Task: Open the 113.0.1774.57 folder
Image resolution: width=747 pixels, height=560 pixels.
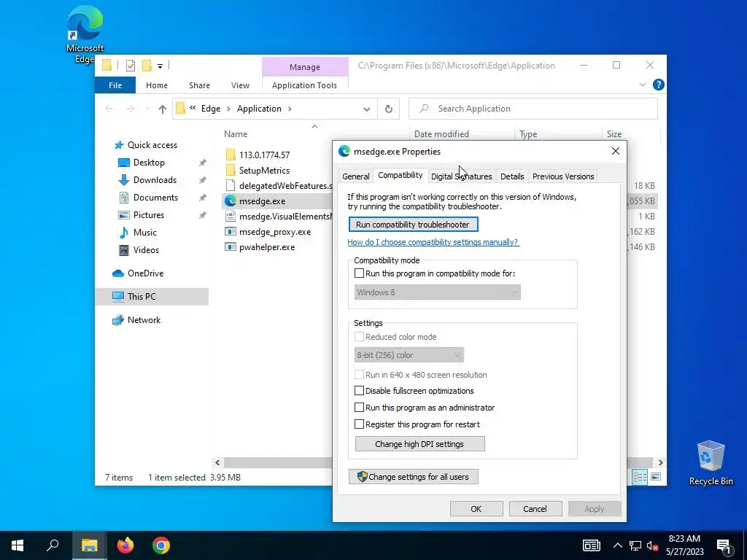Action: pyautogui.click(x=264, y=155)
